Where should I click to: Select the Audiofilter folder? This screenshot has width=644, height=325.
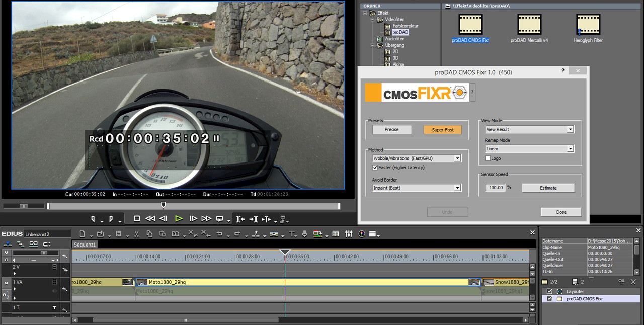point(394,39)
